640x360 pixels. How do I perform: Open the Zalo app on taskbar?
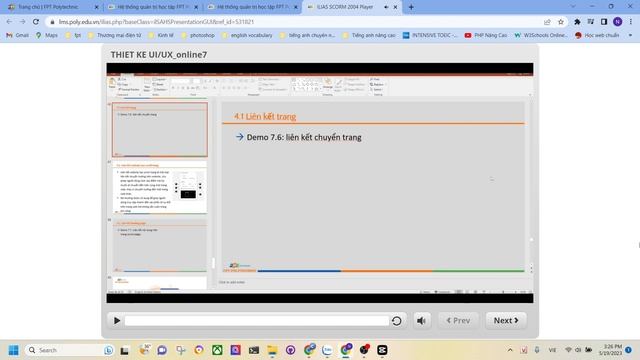[x=327, y=350]
